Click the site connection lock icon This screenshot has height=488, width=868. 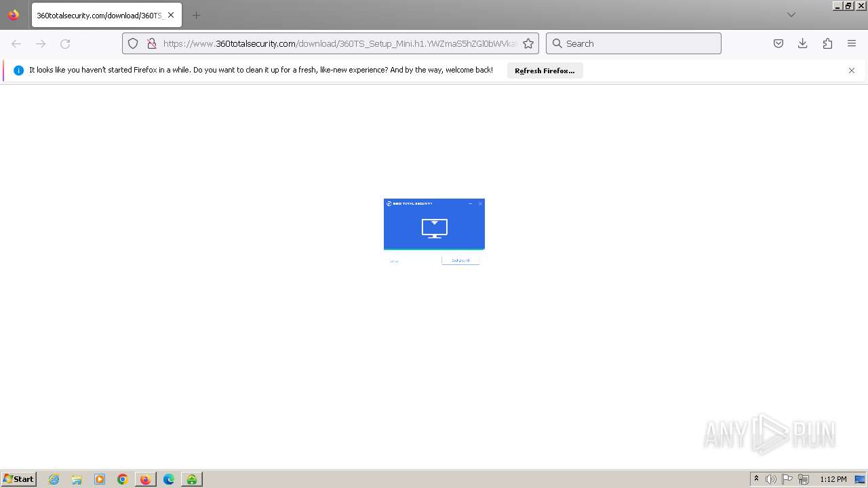152,43
